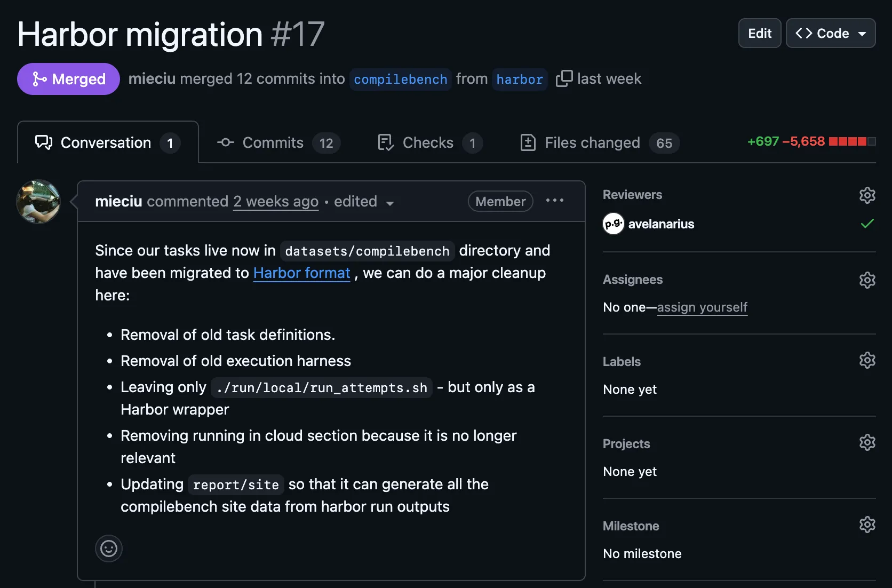Select the Conversation speech bubble icon
The width and height of the screenshot is (892, 588).
pyautogui.click(x=43, y=142)
